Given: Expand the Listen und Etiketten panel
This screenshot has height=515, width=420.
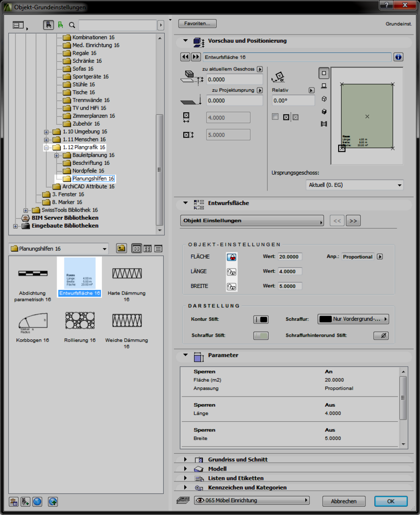Looking at the screenshot, I should click(x=185, y=478).
